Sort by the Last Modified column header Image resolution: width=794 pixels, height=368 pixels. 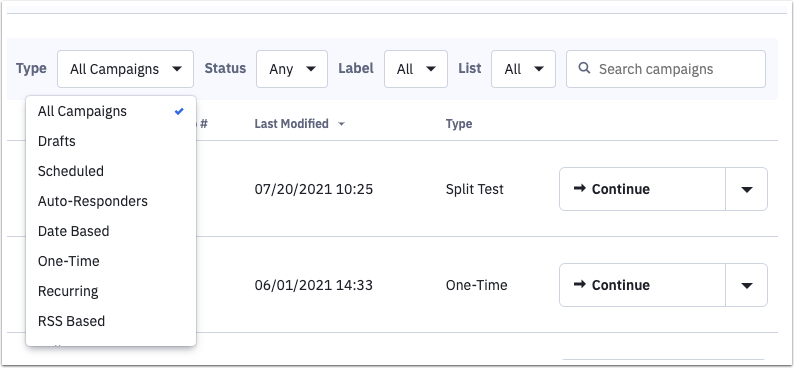coord(291,124)
